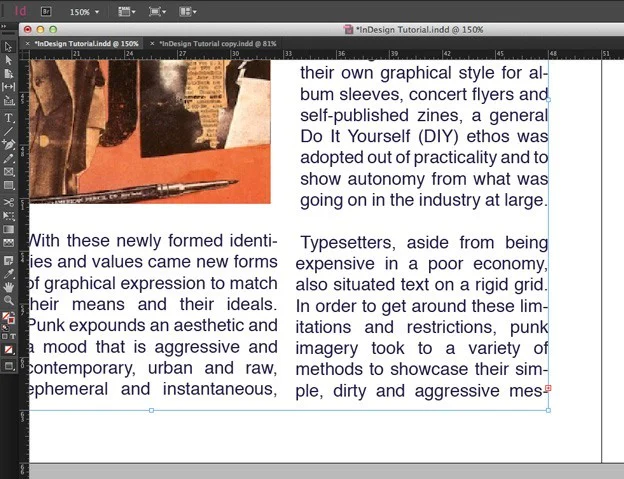Screen dimensions: 624x479
Task: Click the text "Do It Yourself (DIY)"
Action: [x=379, y=136]
